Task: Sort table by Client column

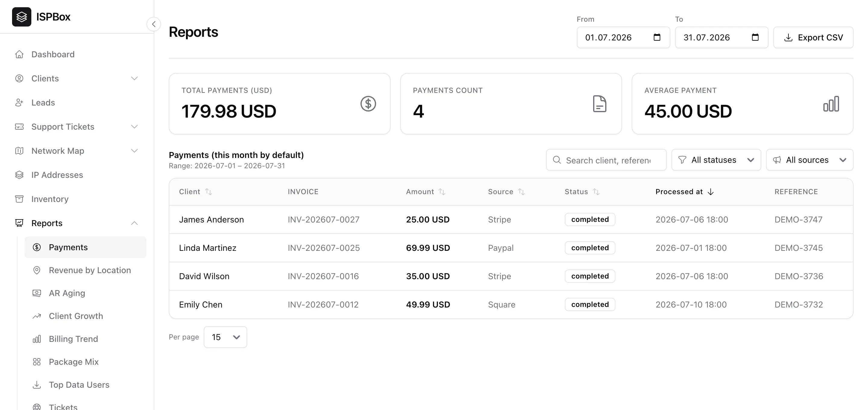Action: [195, 191]
